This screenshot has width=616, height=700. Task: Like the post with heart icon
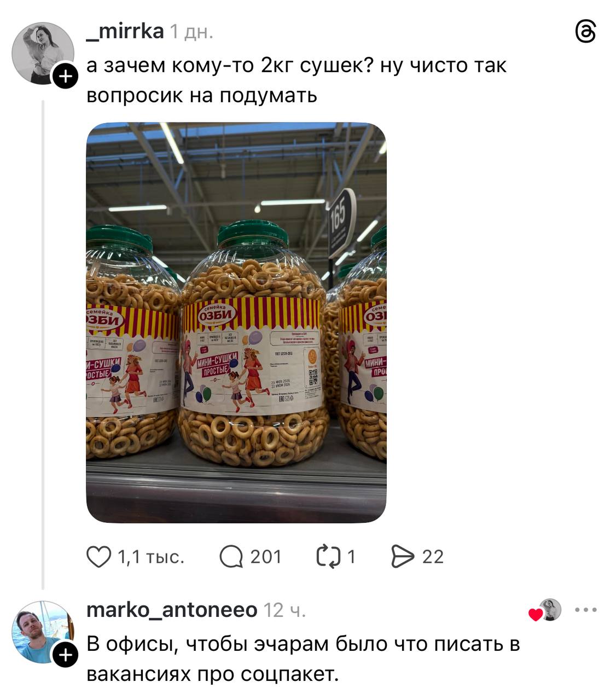[99, 557]
